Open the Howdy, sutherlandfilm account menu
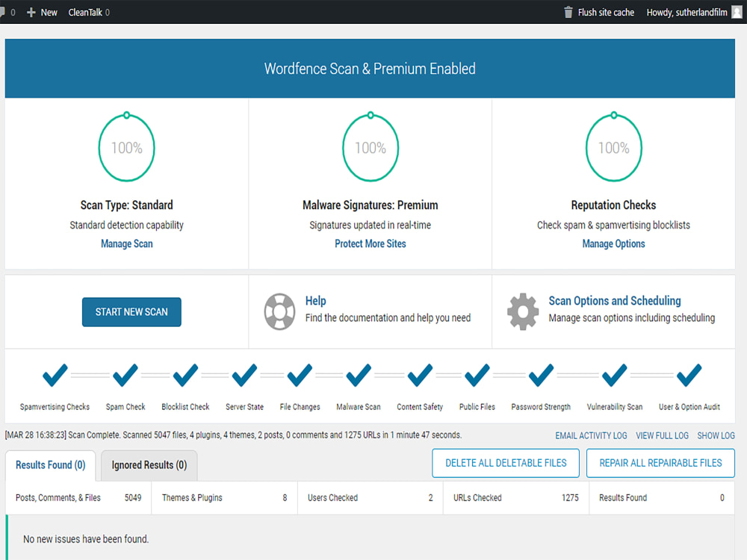The height and width of the screenshot is (560, 747). click(x=694, y=13)
